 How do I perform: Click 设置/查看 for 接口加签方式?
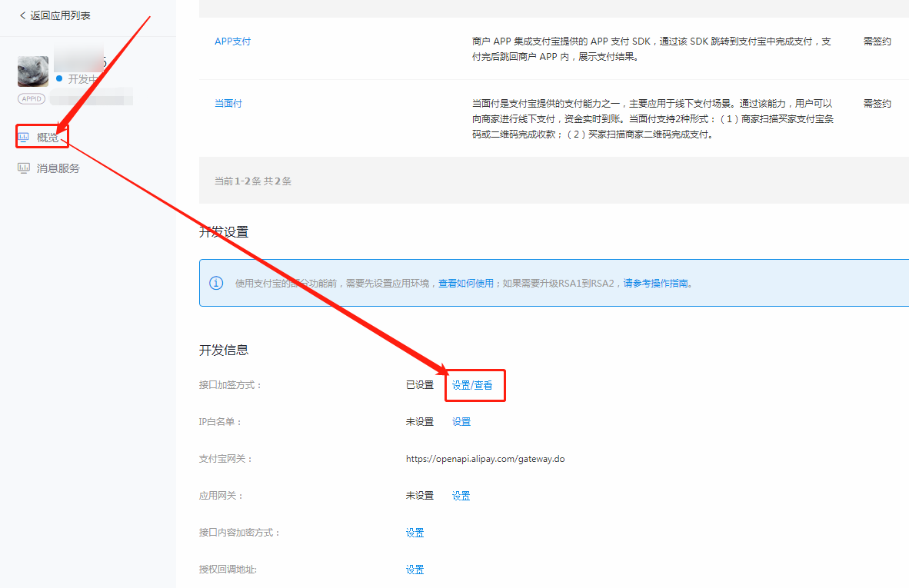pyautogui.click(x=472, y=385)
